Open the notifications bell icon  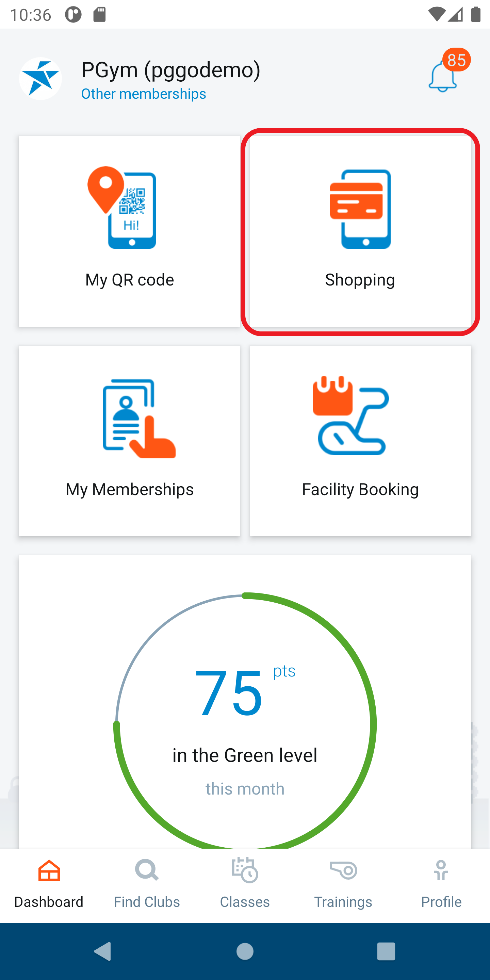coord(442,78)
